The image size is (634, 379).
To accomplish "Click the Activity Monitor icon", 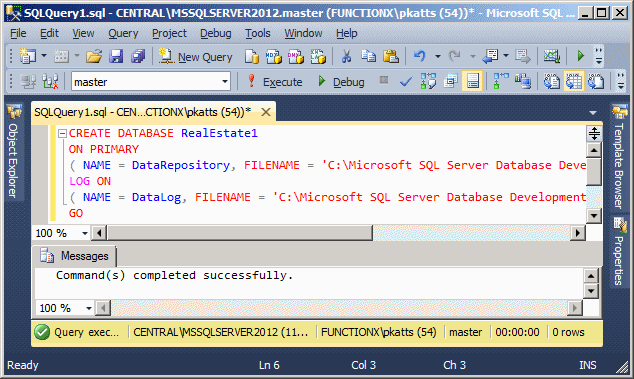I will (x=552, y=56).
